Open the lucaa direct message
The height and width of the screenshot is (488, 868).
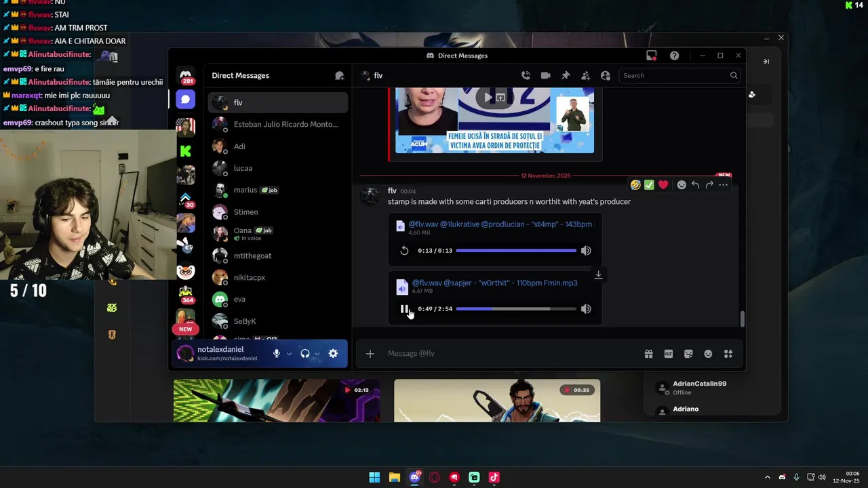point(278,168)
